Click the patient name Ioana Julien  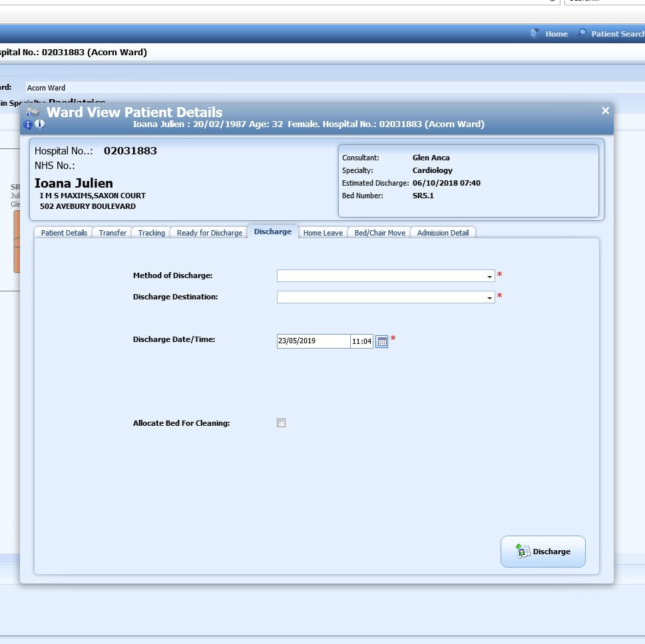coord(74,183)
